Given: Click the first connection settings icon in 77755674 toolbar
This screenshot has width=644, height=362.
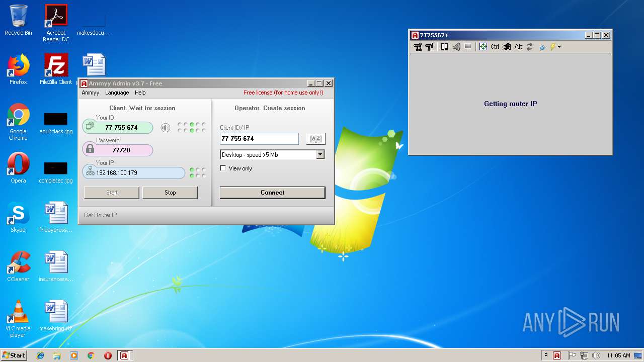Looking at the screenshot, I should point(418,47).
